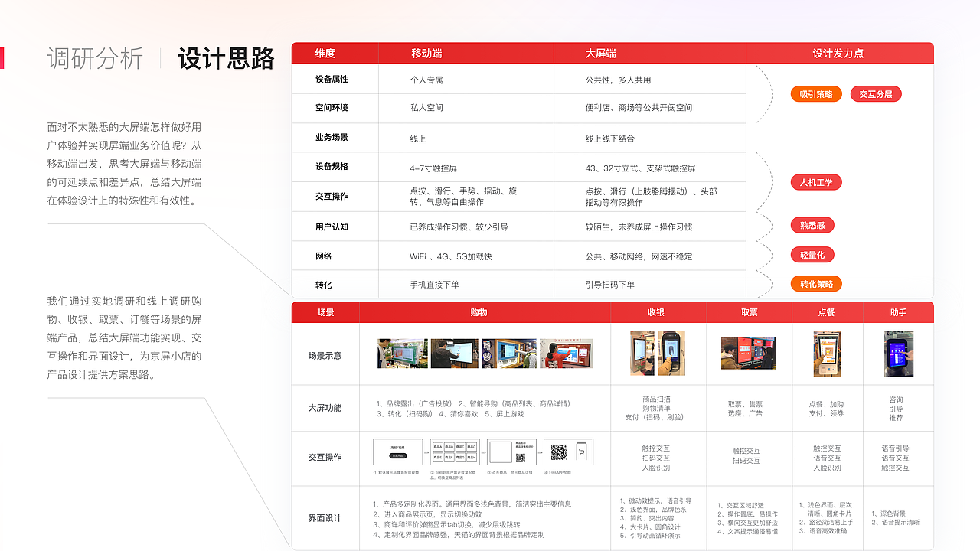Image resolution: width=980 pixels, height=551 pixels.
Task: Click the 取票、售票 text
Action: (745, 404)
